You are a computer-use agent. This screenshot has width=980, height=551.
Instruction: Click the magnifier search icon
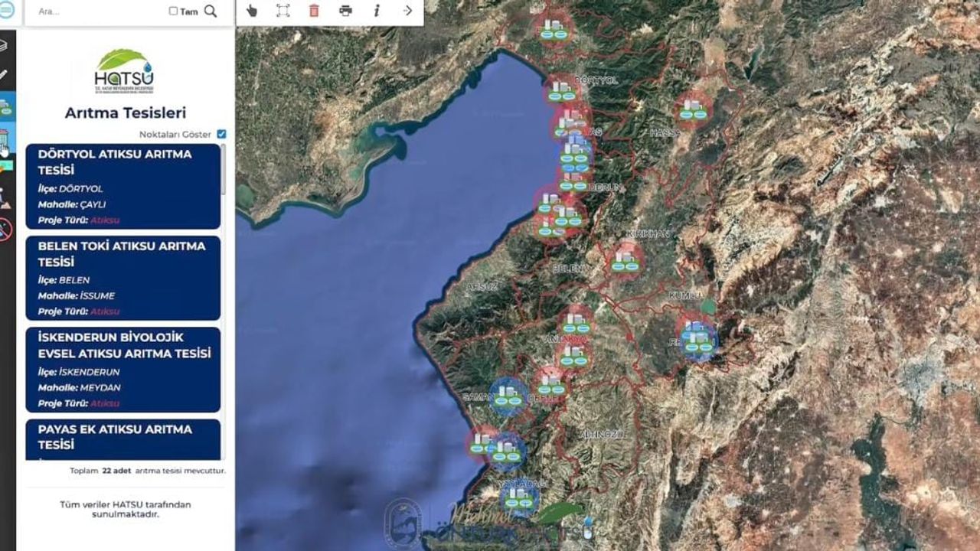click(x=211, y=11)
